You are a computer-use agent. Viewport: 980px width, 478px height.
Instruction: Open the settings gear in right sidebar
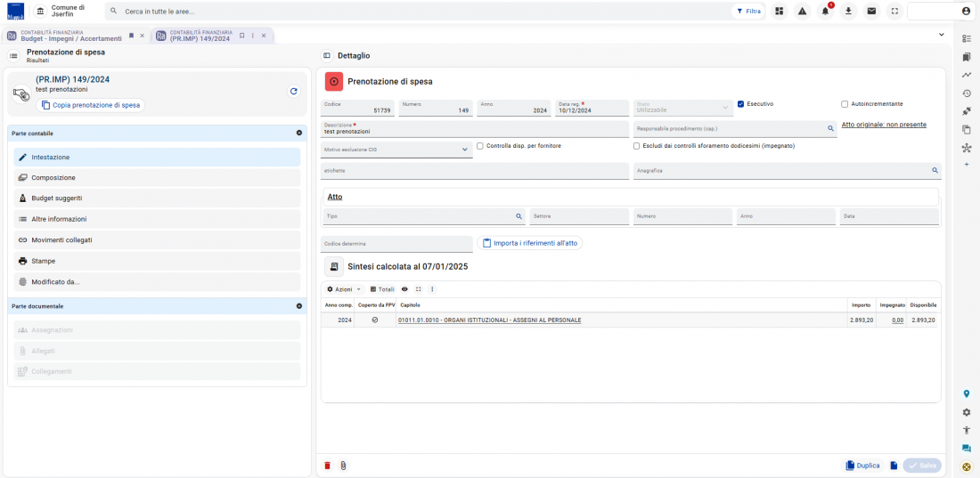coord(967,412)
